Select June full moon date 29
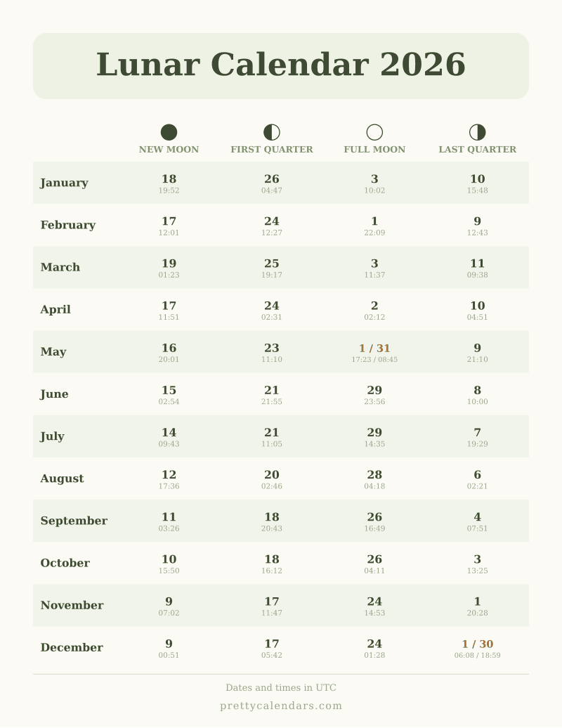 (374, 391)
